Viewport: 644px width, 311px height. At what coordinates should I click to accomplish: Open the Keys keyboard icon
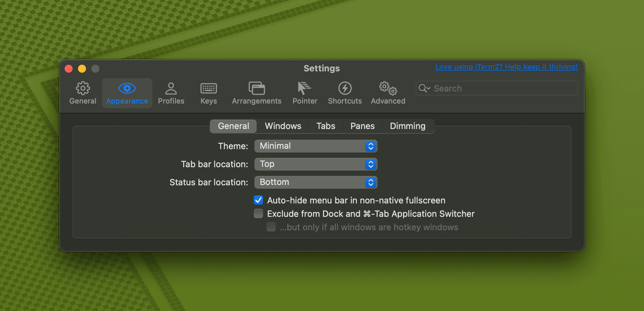[209, 88]
